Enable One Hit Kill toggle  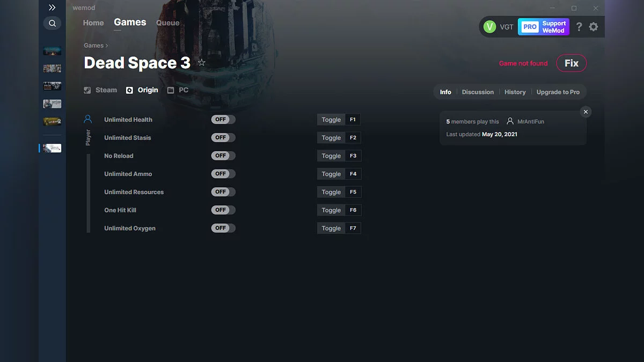[223, 210]
